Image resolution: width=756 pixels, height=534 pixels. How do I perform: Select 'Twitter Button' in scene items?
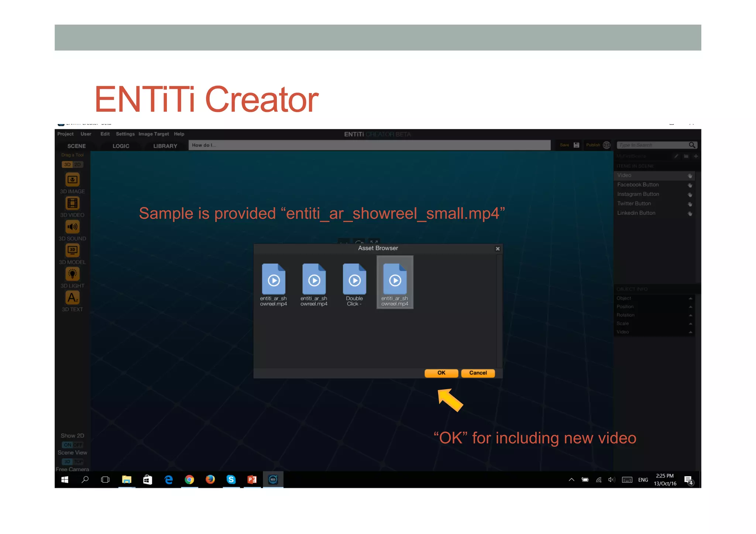pyautogui.click(x=634, y=204)
